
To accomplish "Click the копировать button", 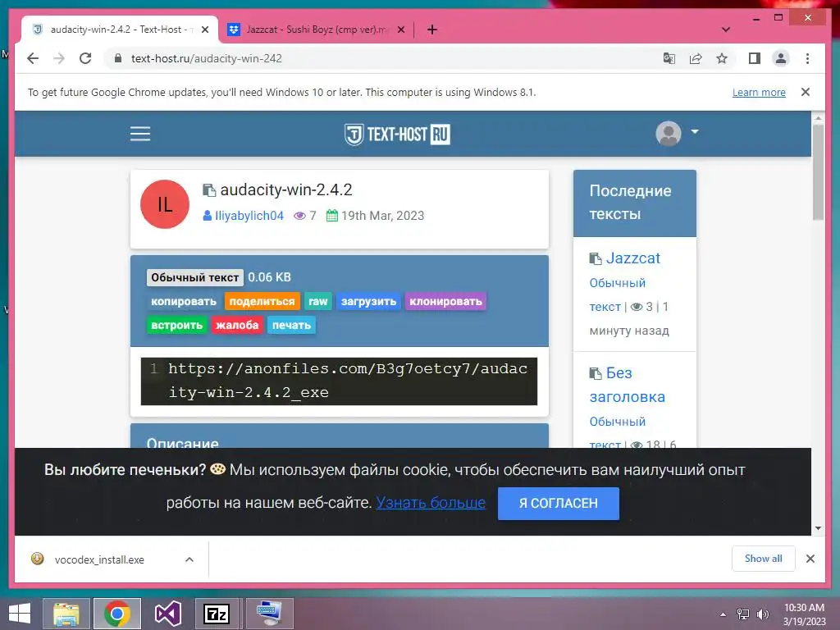I will (184, 302).
